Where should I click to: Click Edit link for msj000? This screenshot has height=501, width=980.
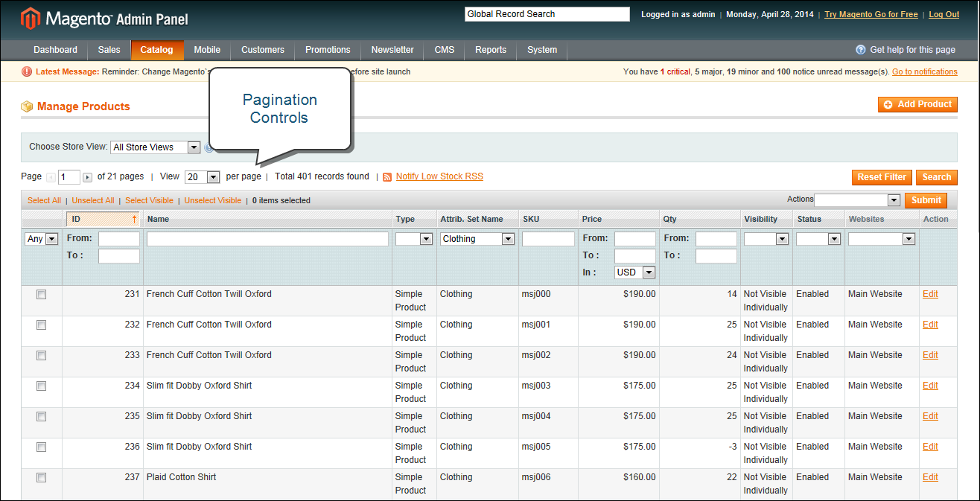[x=930, y=294]
